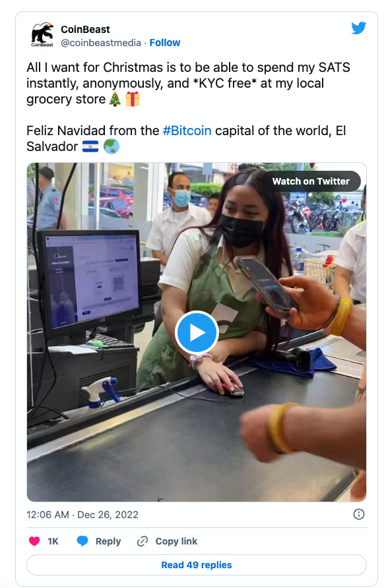Click the @coinbeastmedia handle
384x588 pixels.
point(101,43)
